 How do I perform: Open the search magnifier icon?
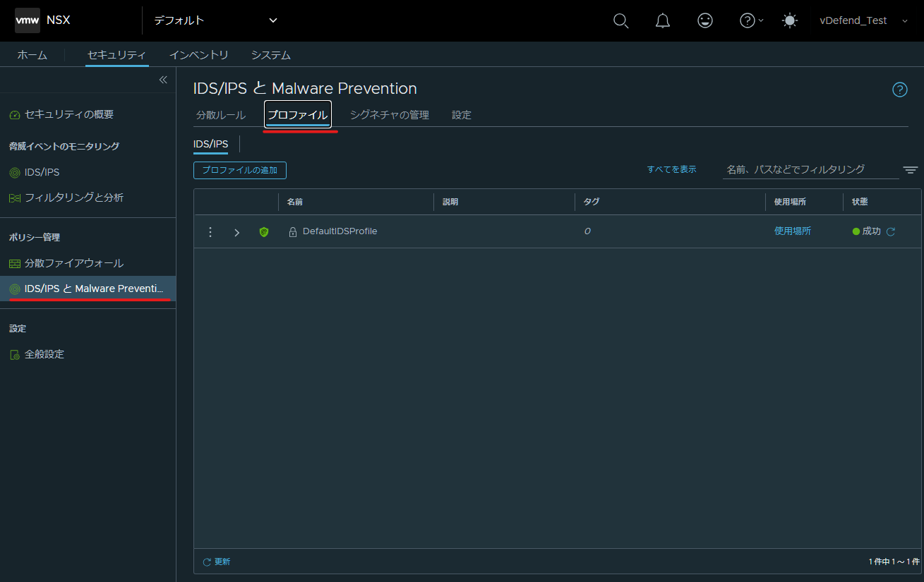coord(620,20)
